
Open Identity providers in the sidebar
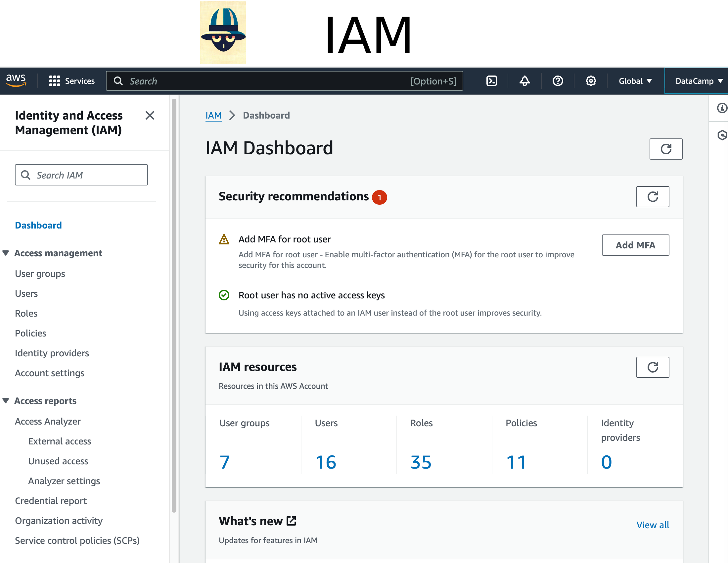(x=52, y=353)
